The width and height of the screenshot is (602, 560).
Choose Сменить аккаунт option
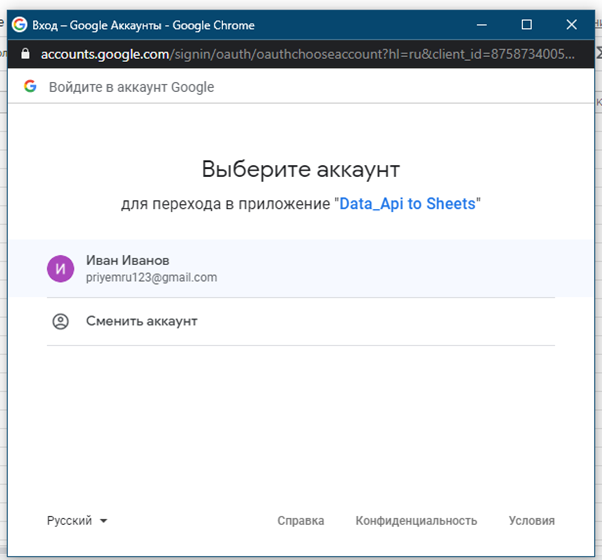click(301, 321)
